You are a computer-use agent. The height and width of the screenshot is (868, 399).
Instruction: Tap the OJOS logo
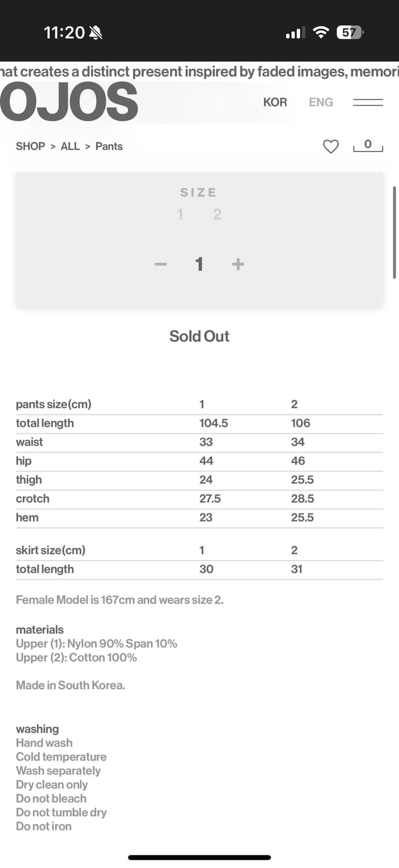click(x=69, y=102)
